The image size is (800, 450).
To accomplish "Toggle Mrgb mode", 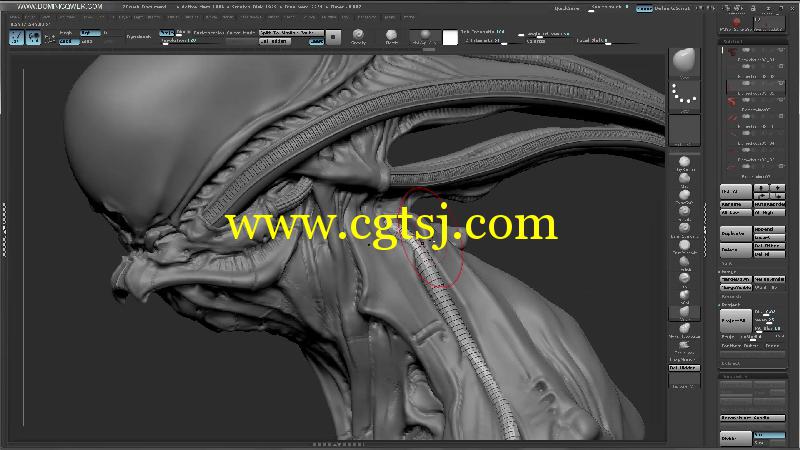I will [66, 33].
